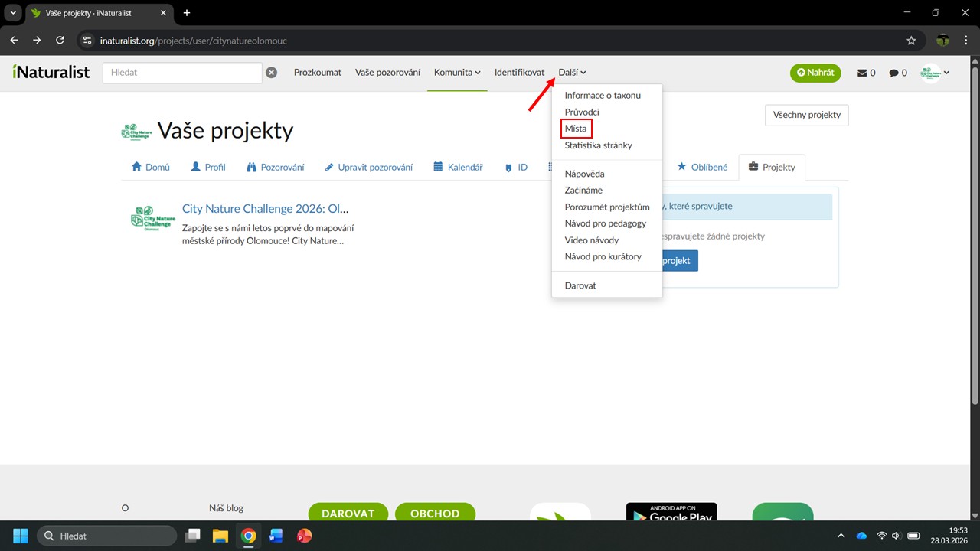
Task: Open Word from the taskbar
Action: tap(276, 536)
